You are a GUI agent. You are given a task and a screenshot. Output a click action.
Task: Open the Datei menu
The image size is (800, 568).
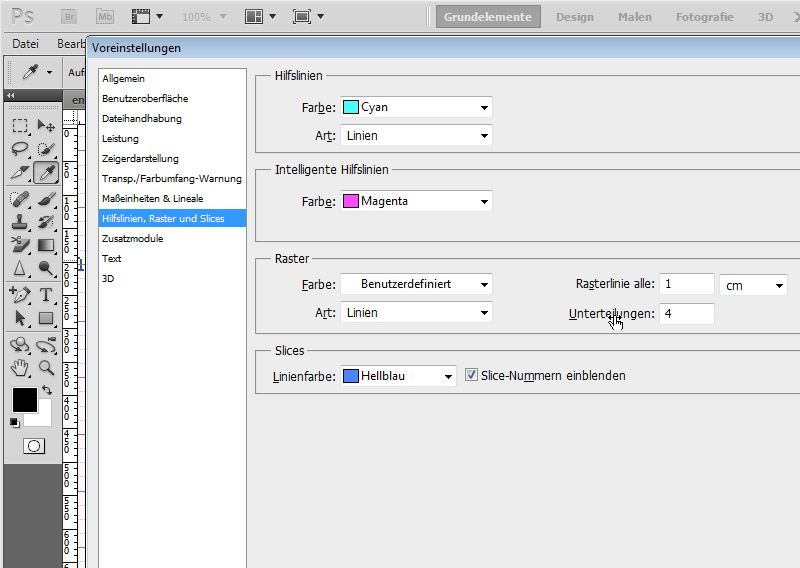pyautogui.click(x=25, y=44)
